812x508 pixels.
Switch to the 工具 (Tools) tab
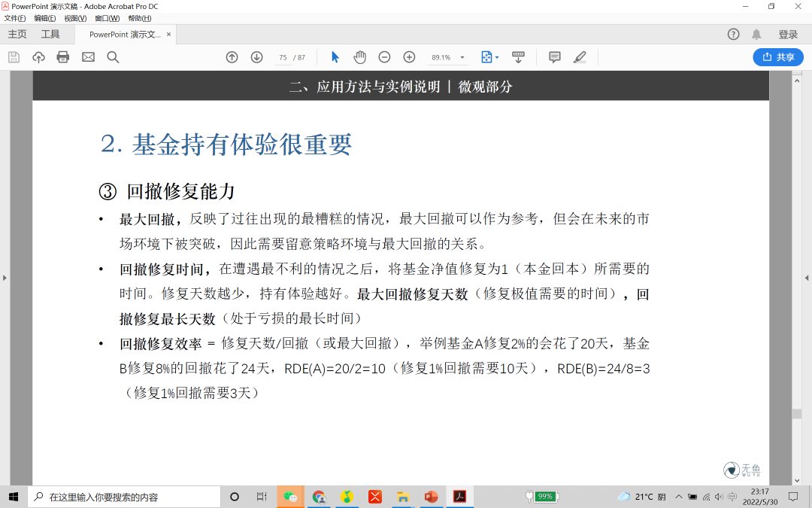point(50,33)
